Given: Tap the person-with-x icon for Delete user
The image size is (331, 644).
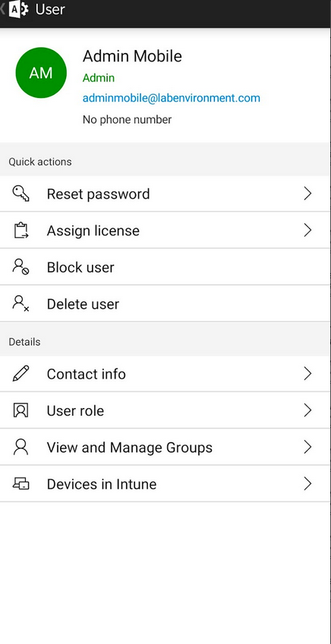Looking at the screenshot, I should coord(20,303).
